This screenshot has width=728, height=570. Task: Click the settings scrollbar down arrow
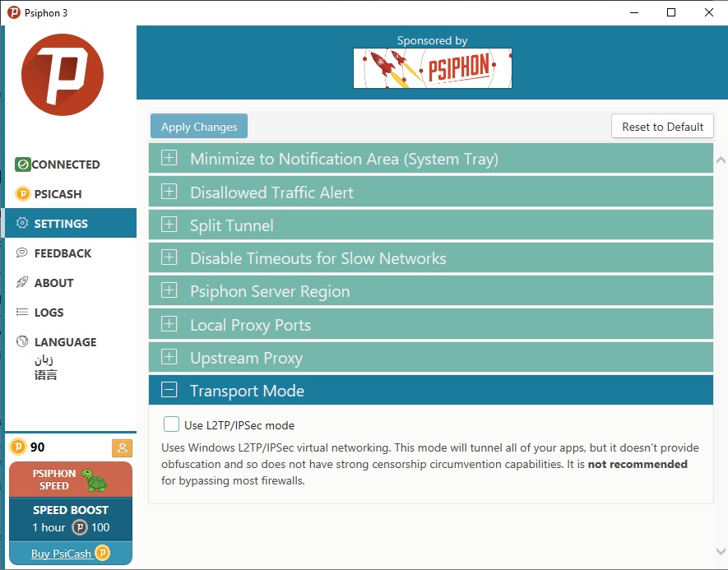(x=721, y=551)
